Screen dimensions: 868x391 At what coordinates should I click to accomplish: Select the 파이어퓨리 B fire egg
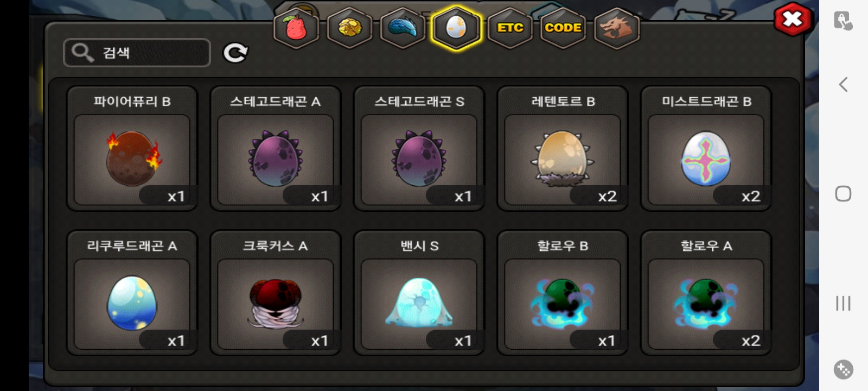pyautogui.click(x=132, y=148)
